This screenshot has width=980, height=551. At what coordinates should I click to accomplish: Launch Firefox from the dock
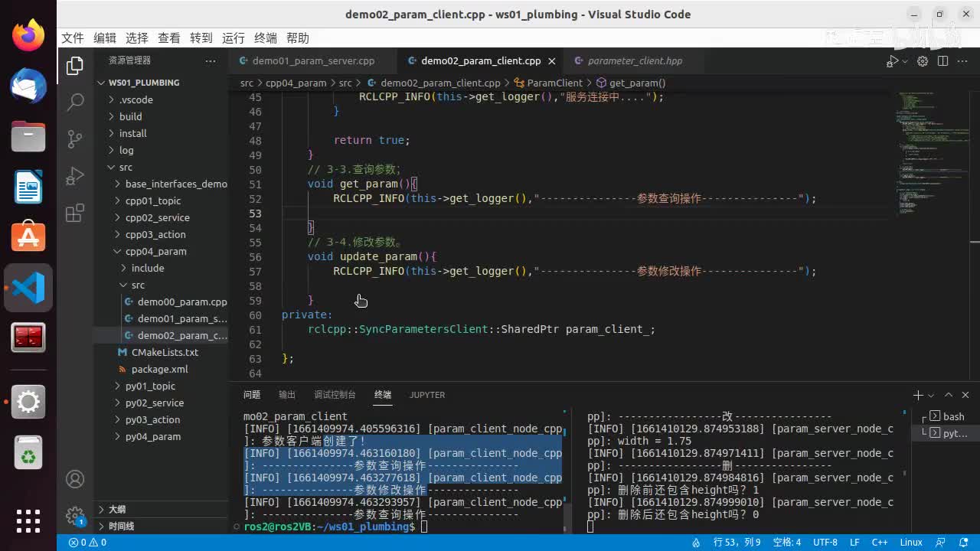tap(28, 36)
